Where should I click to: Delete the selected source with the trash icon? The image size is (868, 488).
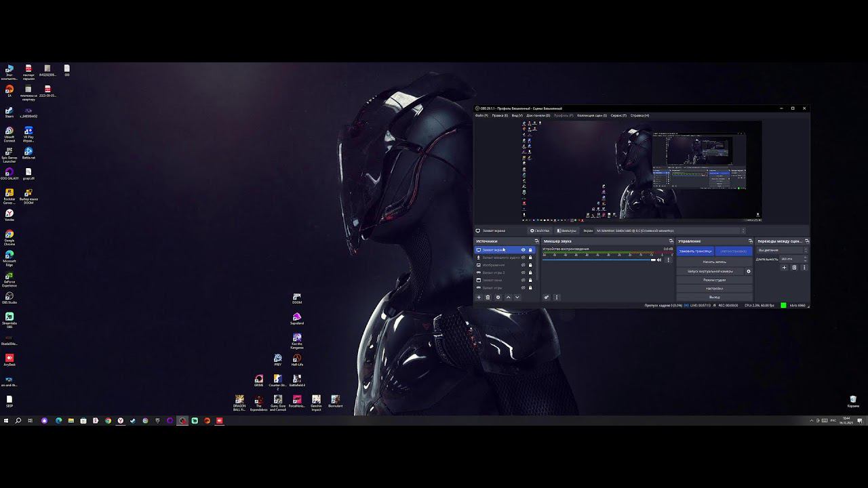click(x=488, y=297)
